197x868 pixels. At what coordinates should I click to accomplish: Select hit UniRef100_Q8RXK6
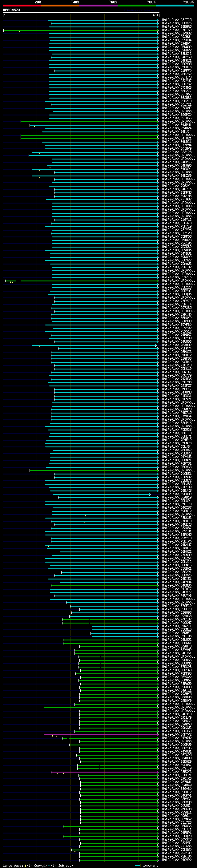(x=176, y=23)
